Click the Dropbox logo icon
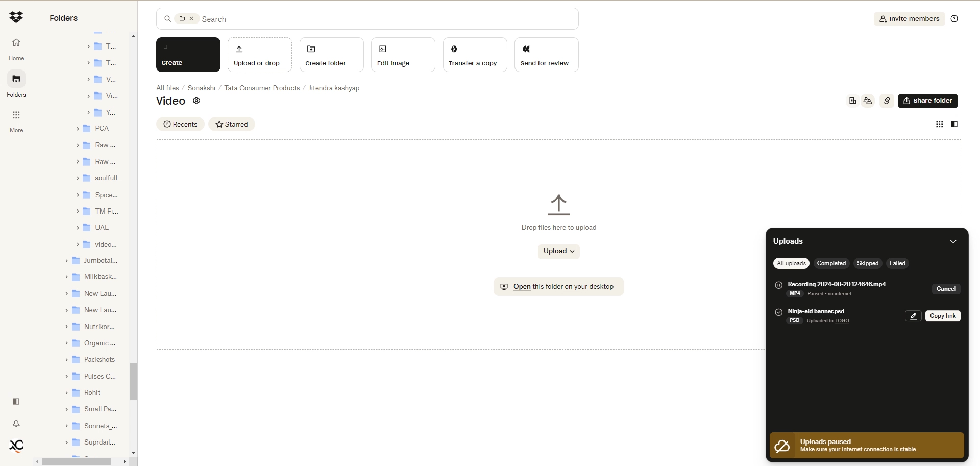980x466 pixels. pyautogui.click(x=16, y=17)
